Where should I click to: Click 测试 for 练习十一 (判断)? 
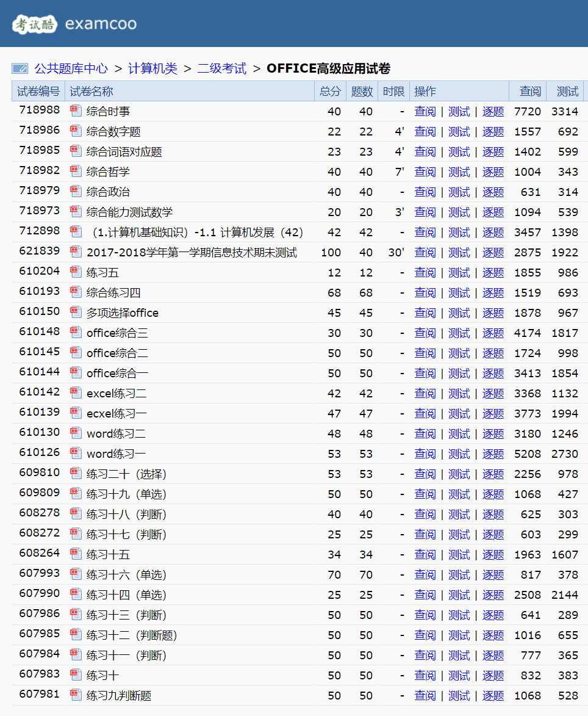(x=459, y=656)
